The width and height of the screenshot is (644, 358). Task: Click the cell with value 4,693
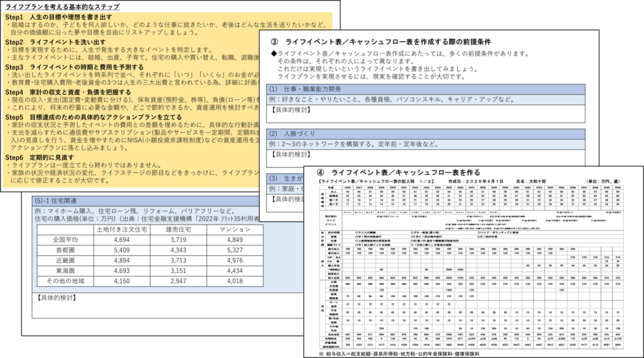[x=121, y=271]
